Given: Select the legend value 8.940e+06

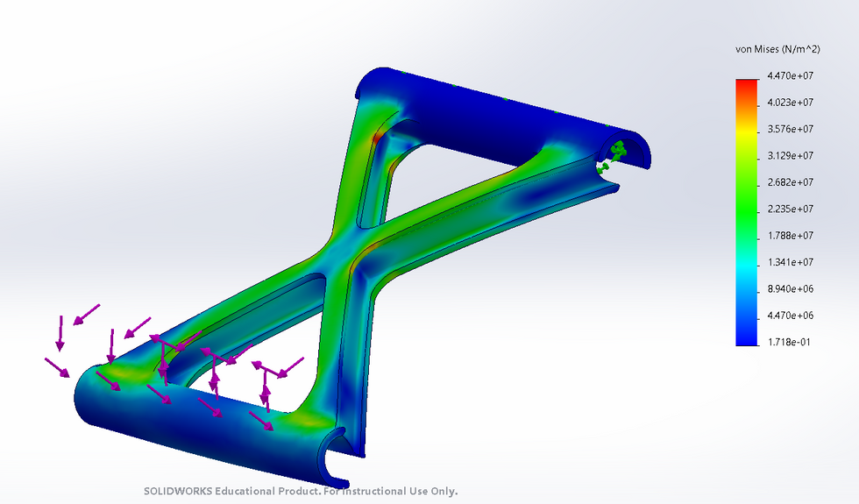Looking at the screenshot, I should [790, 289].
